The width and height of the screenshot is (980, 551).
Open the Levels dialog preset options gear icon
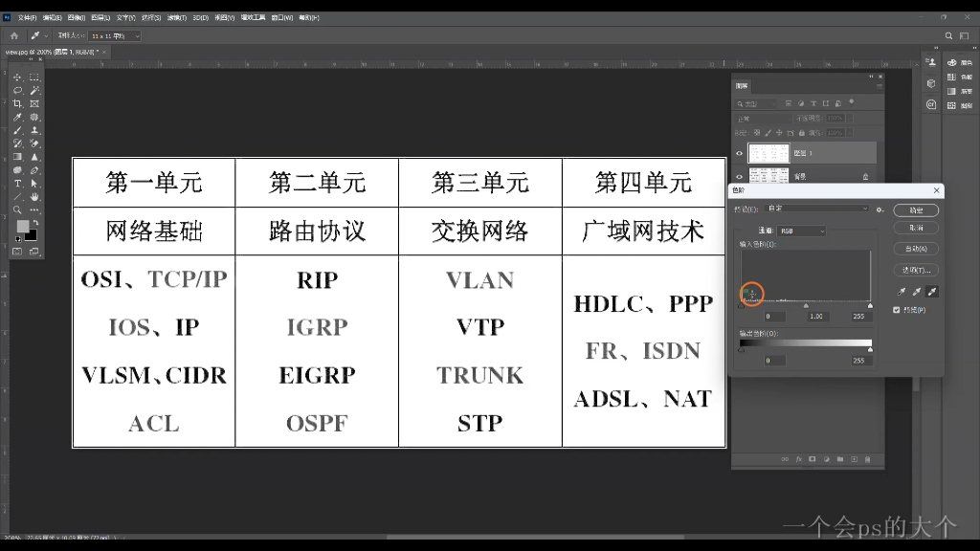pos(880,209)
